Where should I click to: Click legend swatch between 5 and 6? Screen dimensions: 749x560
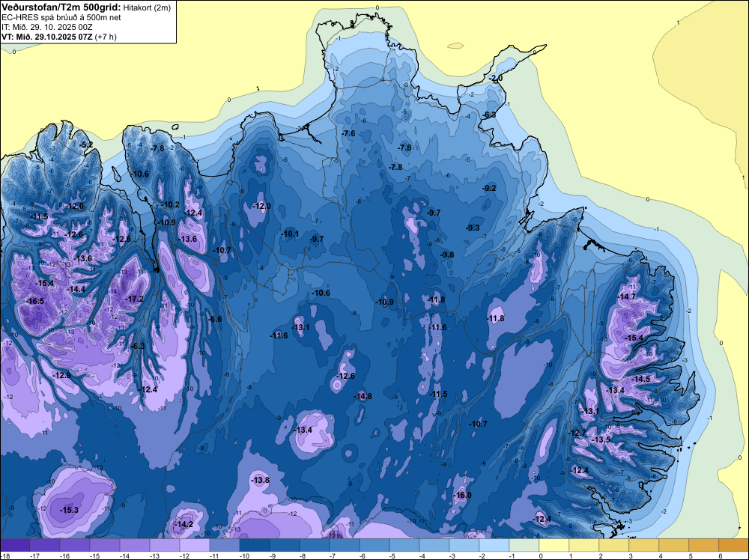click(x=703, y=545)
